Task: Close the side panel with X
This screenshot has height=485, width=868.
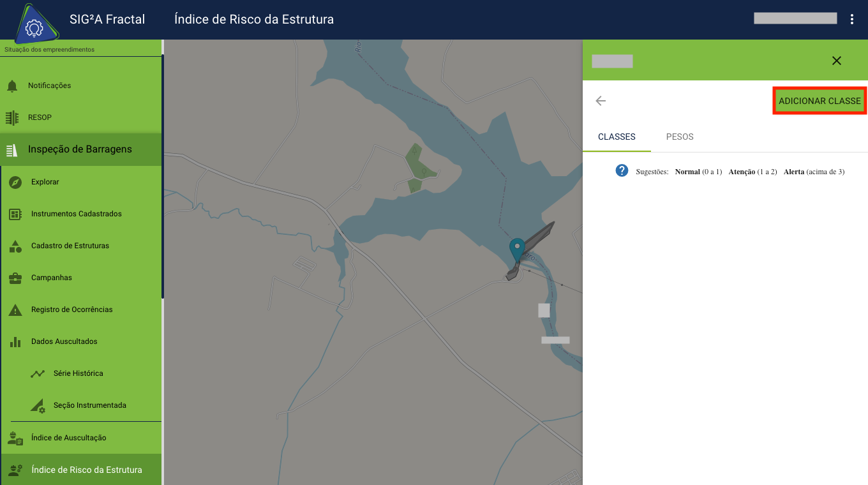Action: (x=837, y=61)
